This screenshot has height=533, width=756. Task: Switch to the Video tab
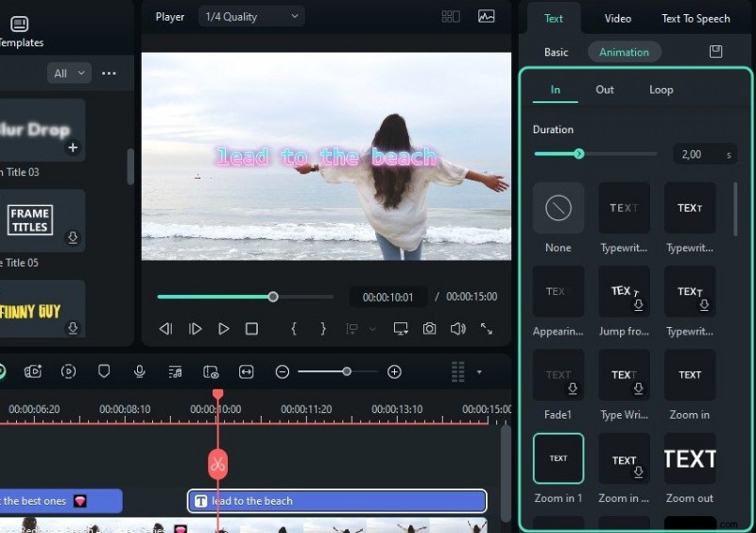click(x=618, y=19)
